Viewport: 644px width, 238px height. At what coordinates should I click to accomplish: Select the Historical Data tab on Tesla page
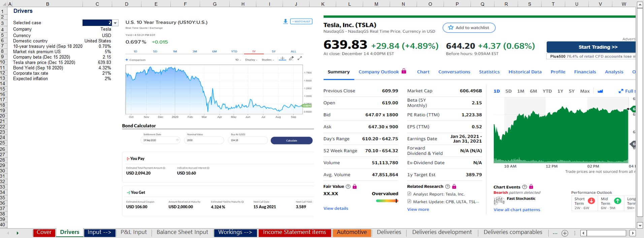pos(525,72)
